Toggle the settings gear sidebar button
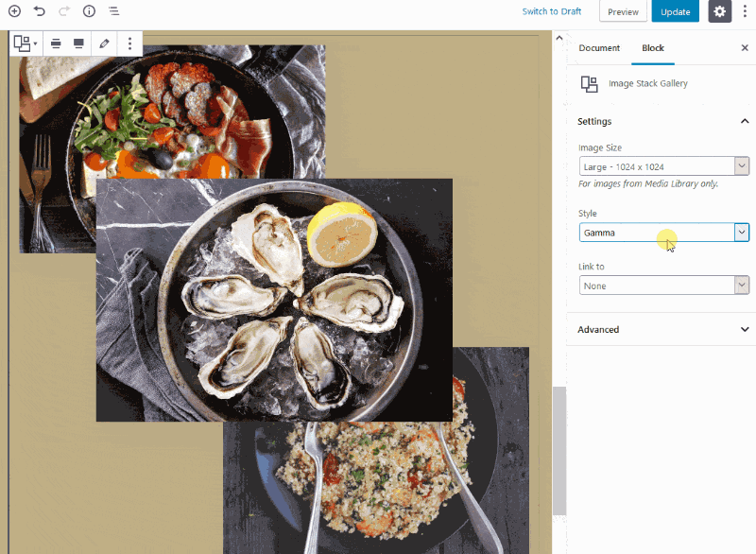 coord(719,11)
